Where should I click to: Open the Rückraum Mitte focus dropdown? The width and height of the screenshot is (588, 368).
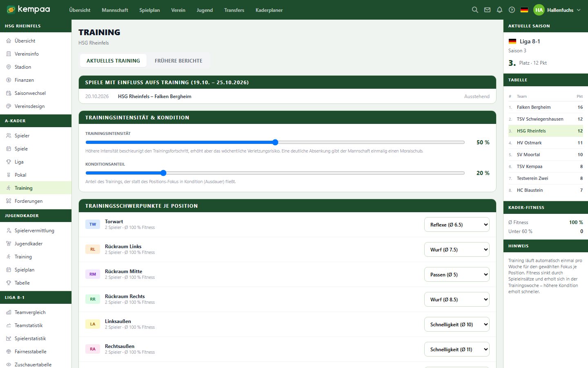pyautogui.click(x=457, y=274)
